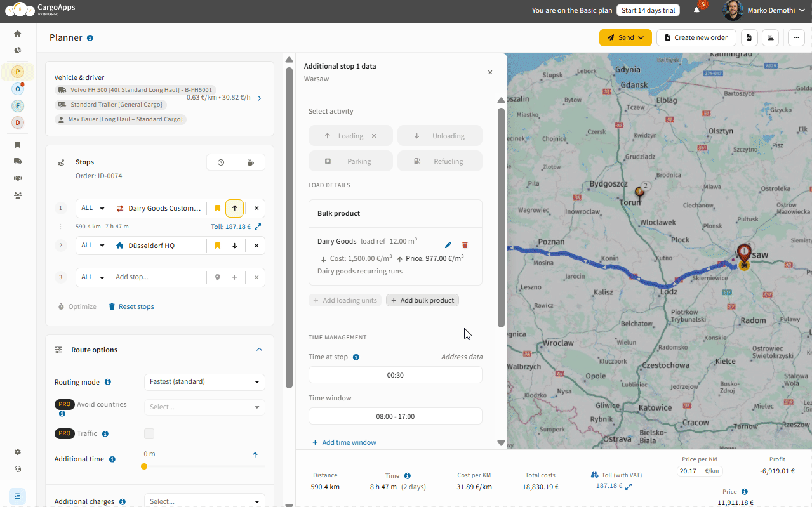Viewport: 812px width, 507px height.
Task: Open the Avoid countries dropdown
Action: (204, 407)
